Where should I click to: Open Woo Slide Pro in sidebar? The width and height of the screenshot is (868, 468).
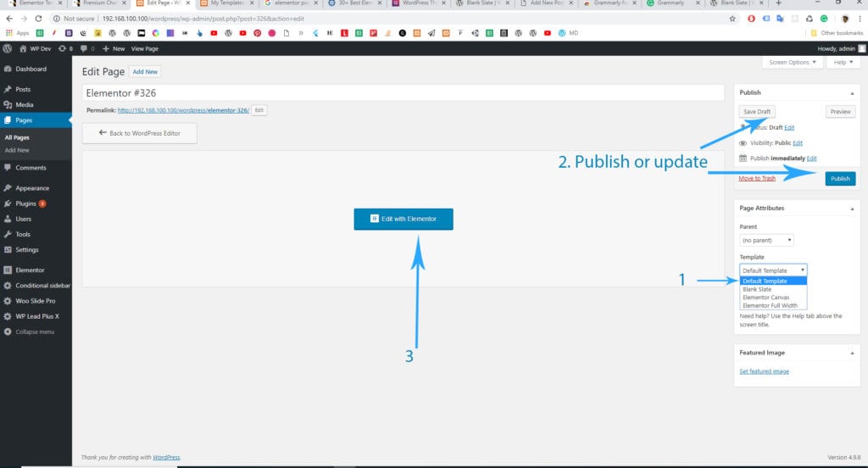(36, 301)
